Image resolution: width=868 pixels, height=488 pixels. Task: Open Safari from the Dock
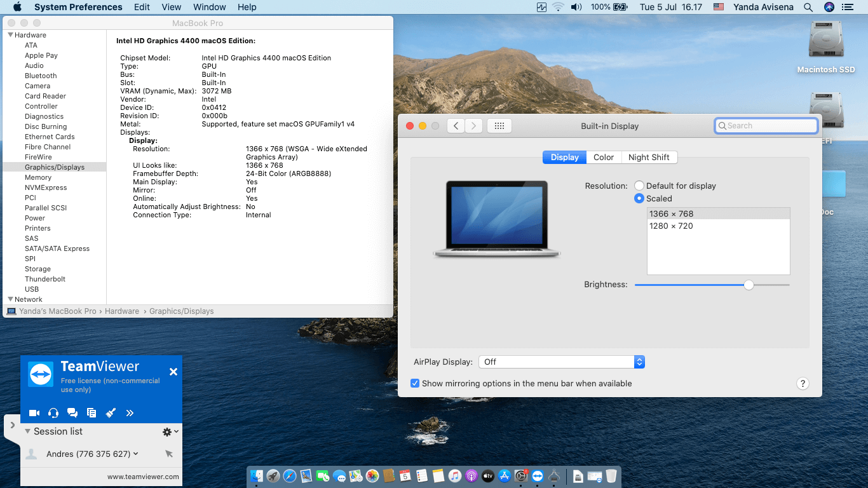click(290, 475)
